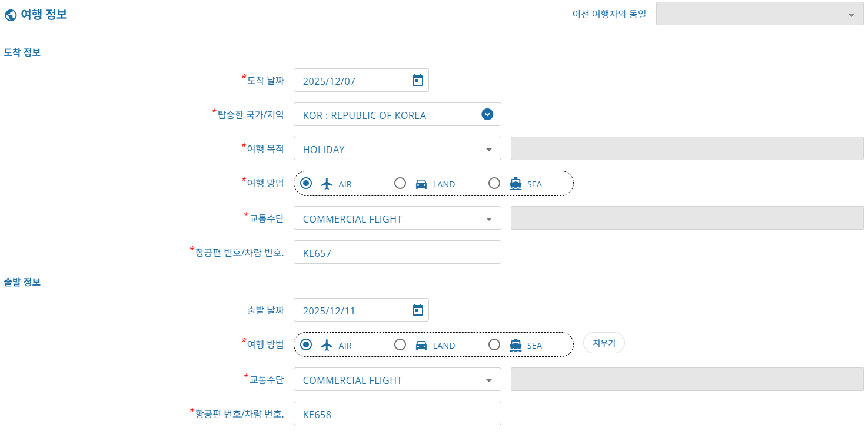Select LAND radio button for departure
Viewport: 868px width, 434px height.
coord(400,344)
